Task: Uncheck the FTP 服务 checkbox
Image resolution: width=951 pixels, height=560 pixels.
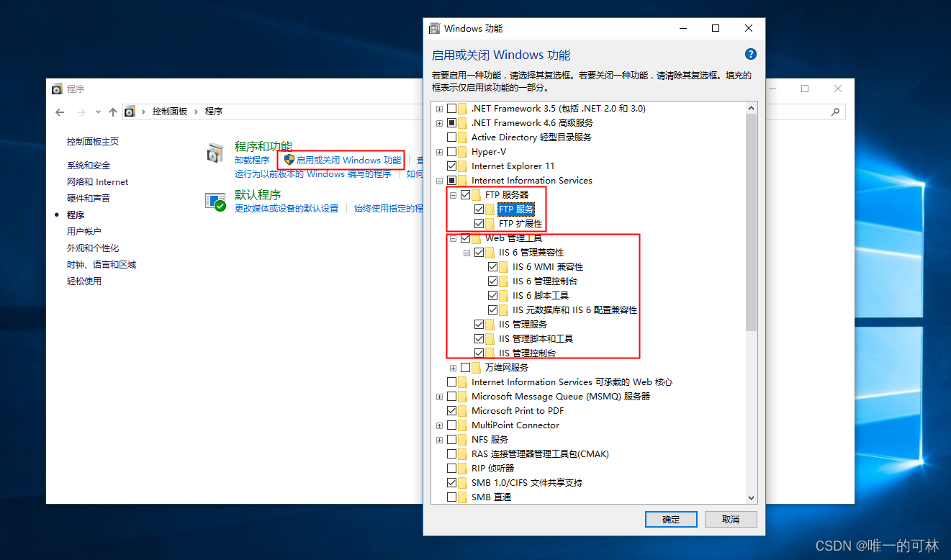Action: 479,209
